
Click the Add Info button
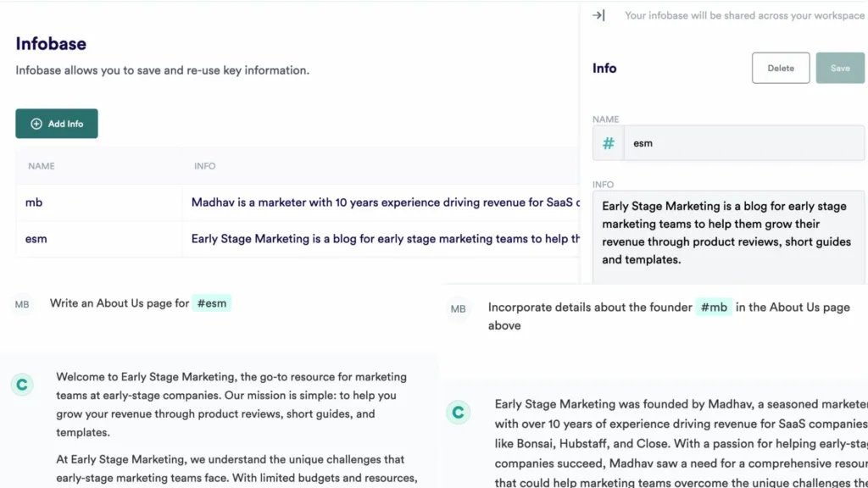(57, 124)
